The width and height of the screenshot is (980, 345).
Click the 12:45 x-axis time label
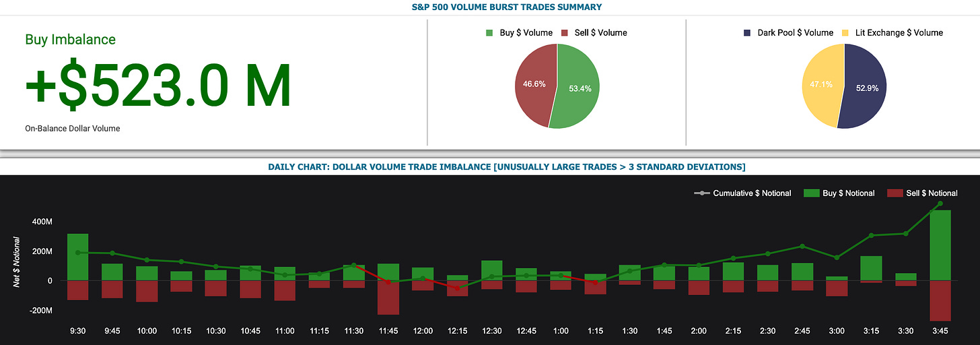point(526,331)
